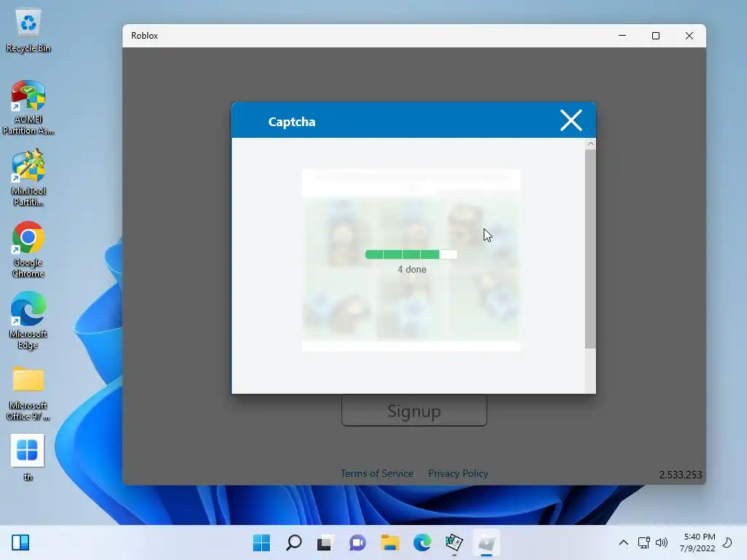Open File Explorer from the taskbar

tap(390, 542)
